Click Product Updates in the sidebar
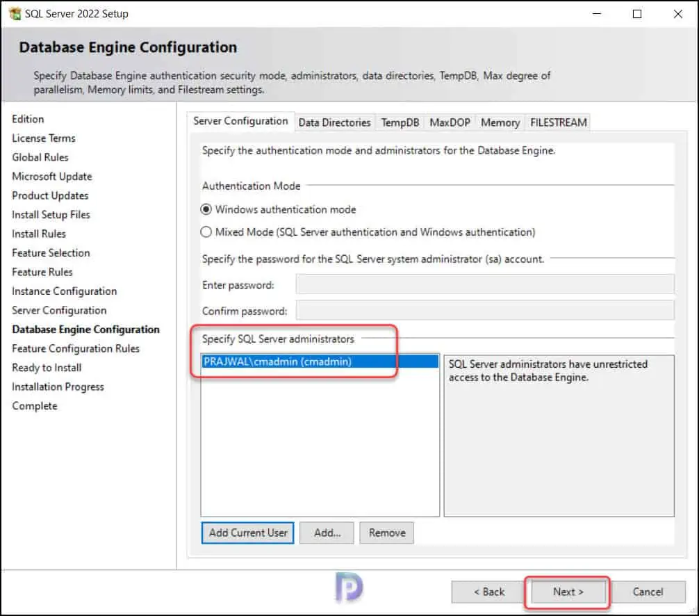 click(x=50, y=196)
